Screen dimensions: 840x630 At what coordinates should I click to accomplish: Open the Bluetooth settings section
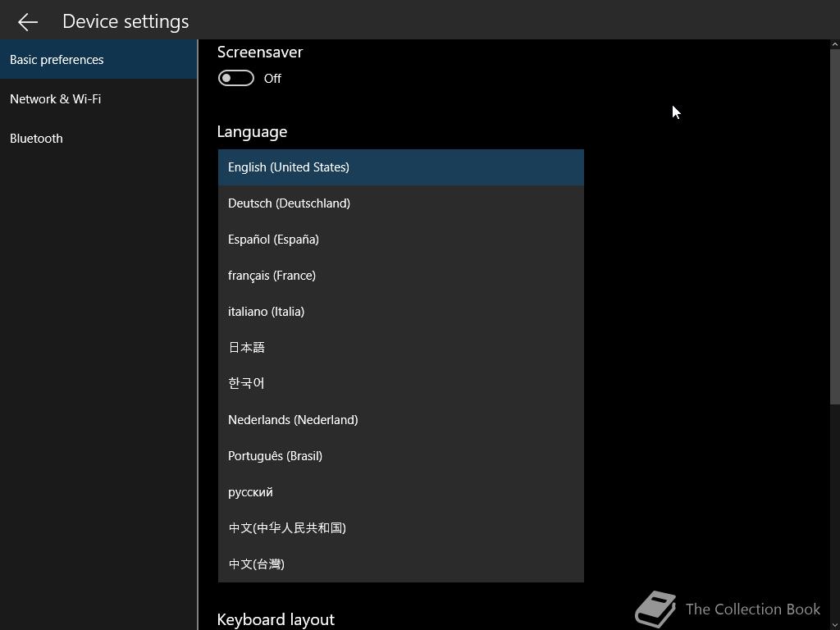98,138
